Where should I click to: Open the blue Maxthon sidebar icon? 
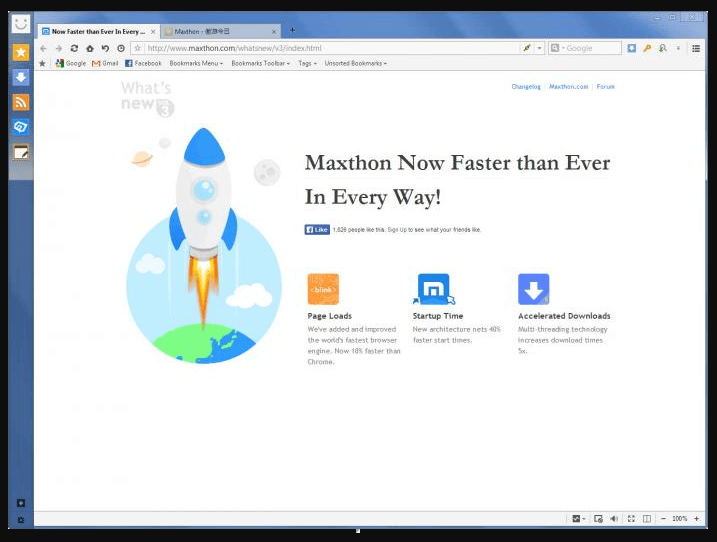[21, 127]
